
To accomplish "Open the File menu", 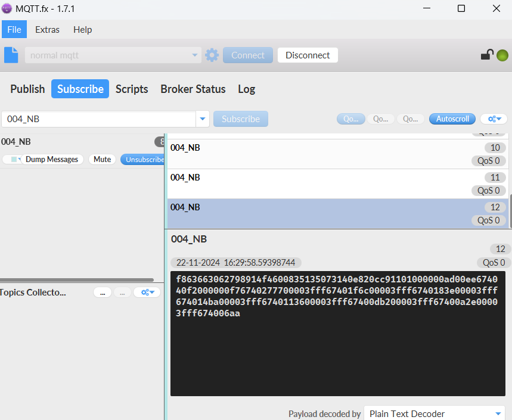I will [14, 29].
